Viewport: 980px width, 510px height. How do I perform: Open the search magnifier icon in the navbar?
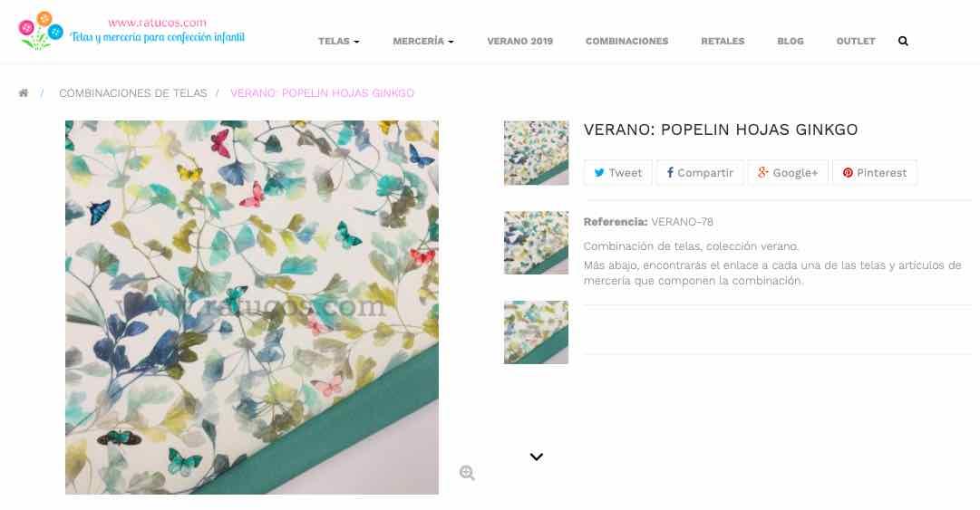[x=903, y=41]
